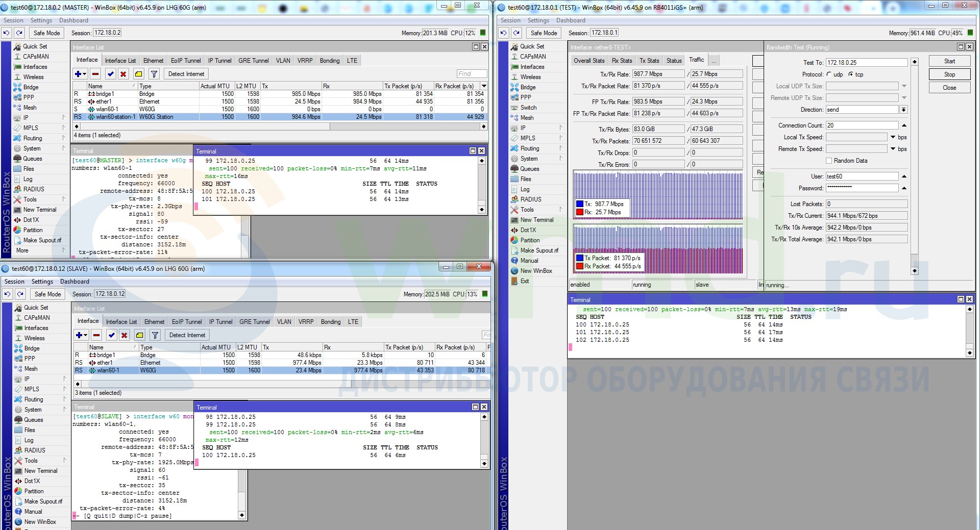Open Direction dropdown in Bandwidth Test
Image resolution: width=980 pixels, height=530 pixels.
tap(903, 110)
